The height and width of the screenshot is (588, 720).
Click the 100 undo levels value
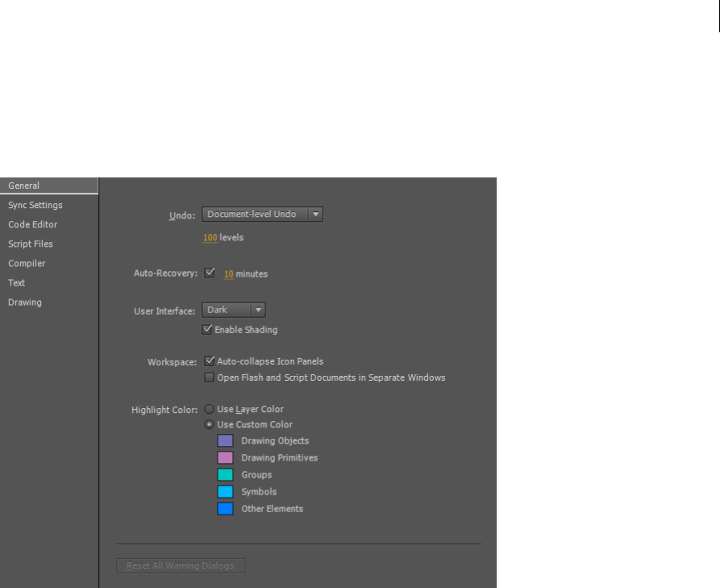coord(210,237)
